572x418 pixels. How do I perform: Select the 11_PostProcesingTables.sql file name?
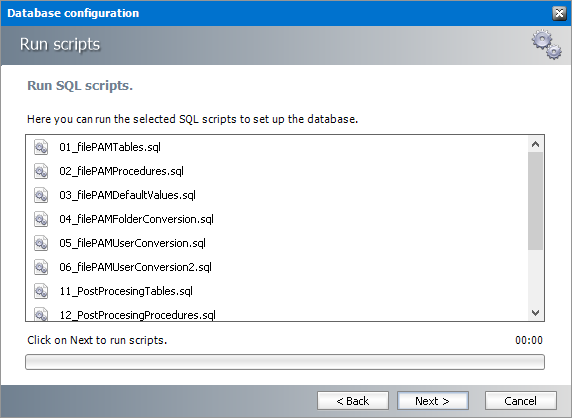point(126,291)
